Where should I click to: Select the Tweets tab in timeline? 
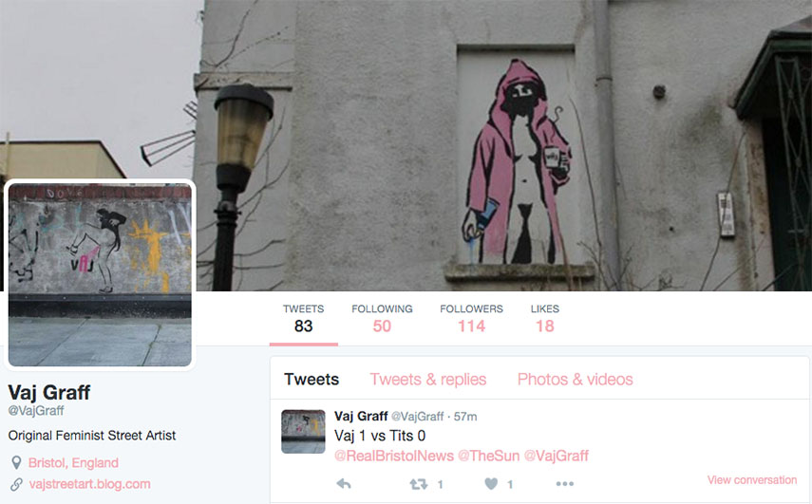click(312, 380)
